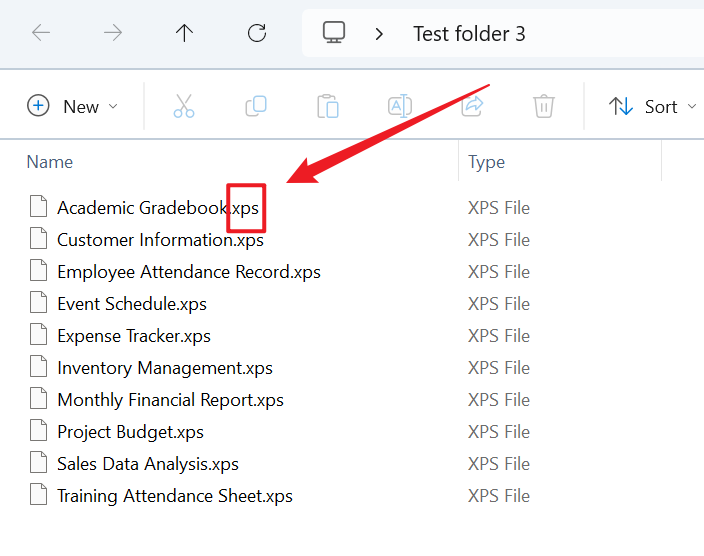Click the Back navigation arrow
Screen dimensions: 704x556
(x=41, y=33)
